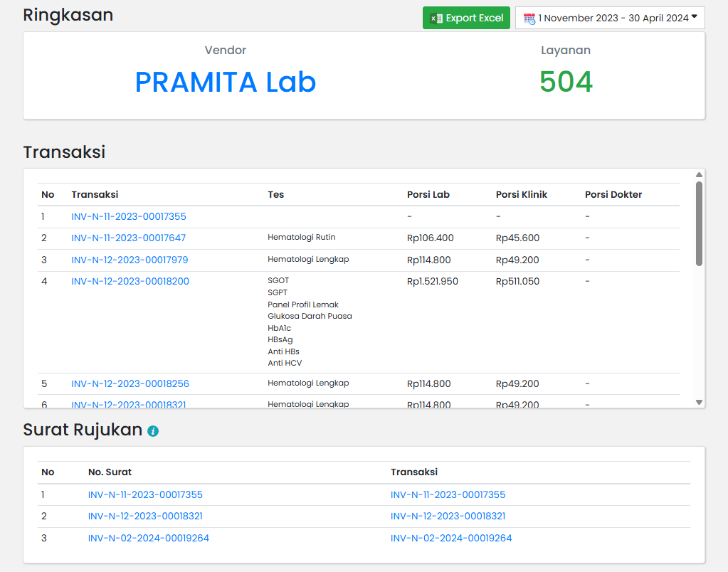Open transaction INV-N-12-2023-00018256
Screen dimensions: 728x572
pyautogui.click(x=130, y=383)
